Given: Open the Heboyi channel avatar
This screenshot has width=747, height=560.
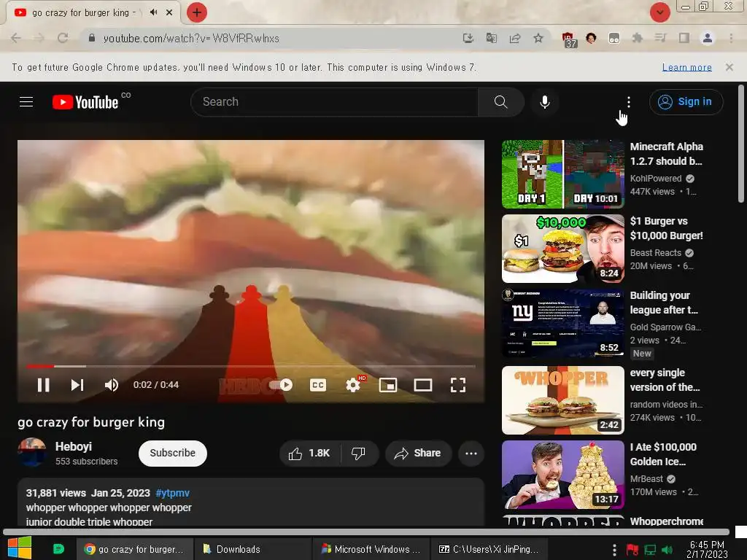Looking at the screenshot, I should pyautogui.click(x=32, y=452).
